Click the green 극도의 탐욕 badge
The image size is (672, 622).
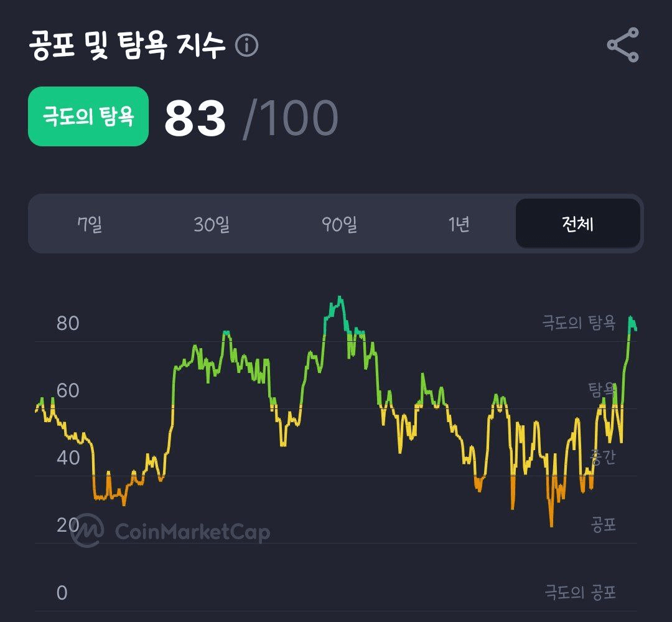pos(88,116)
